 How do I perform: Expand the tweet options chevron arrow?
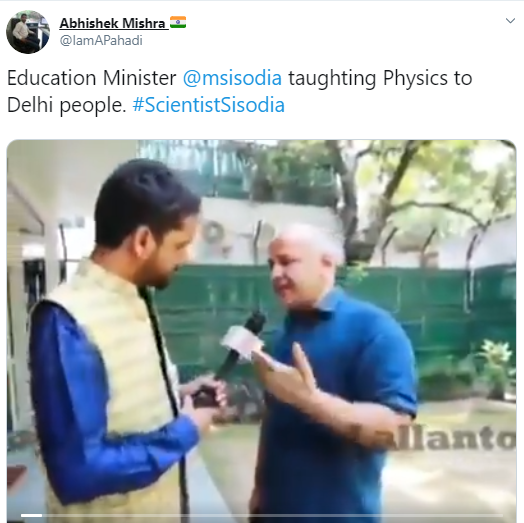[510, 21]
